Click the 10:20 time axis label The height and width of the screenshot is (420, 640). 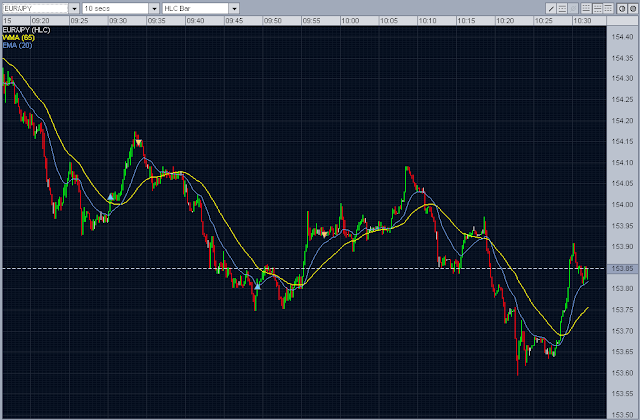click(x=505, y=21)
